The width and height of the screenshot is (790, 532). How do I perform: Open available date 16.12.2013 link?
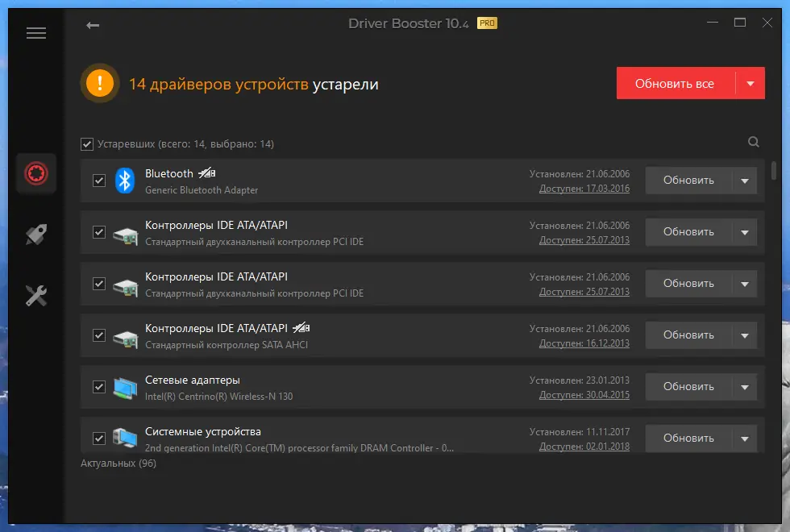(x=584, y=343)
